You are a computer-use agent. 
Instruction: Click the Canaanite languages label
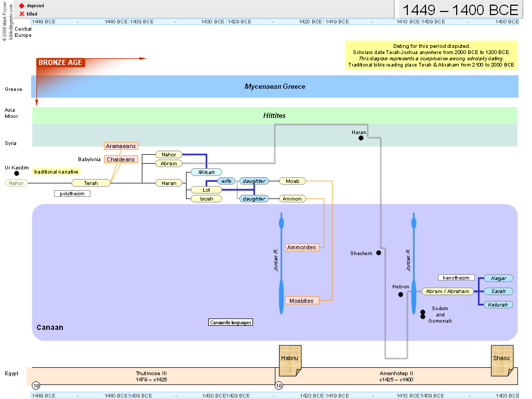coord(231,322)
